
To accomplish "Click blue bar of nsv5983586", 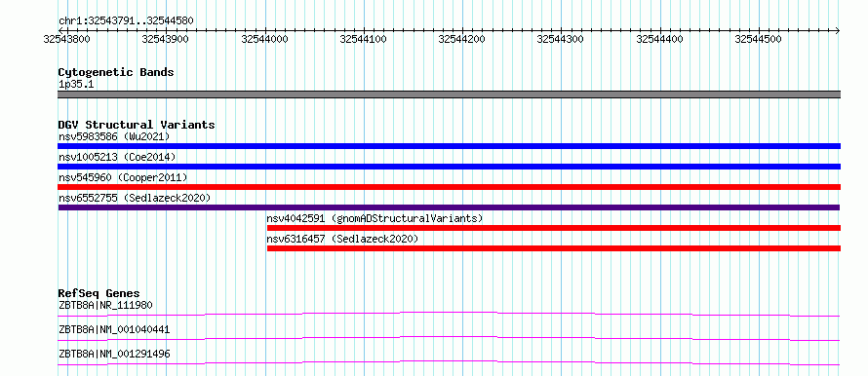I will 449,146.
